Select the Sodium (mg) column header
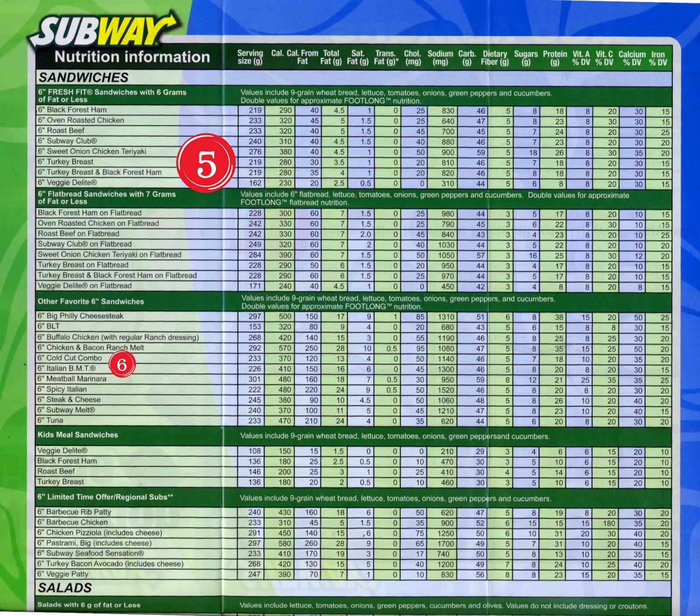700x616 pixels. click(440, 57)
